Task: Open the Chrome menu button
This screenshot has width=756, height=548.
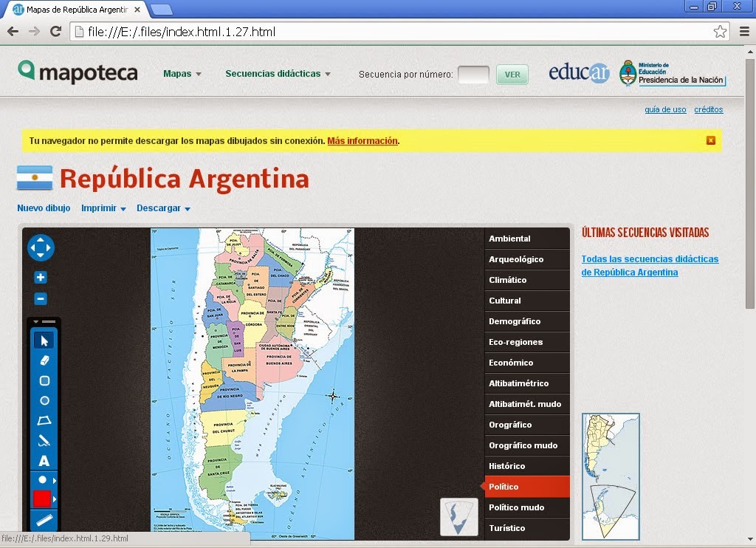Action: coord(744,32)
